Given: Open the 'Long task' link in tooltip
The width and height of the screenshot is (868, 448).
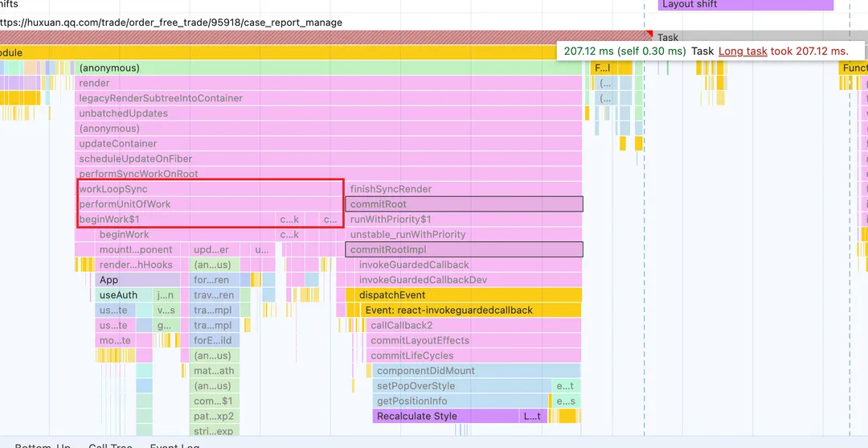Looking at the screenshot, I should [x=743, y=51].
